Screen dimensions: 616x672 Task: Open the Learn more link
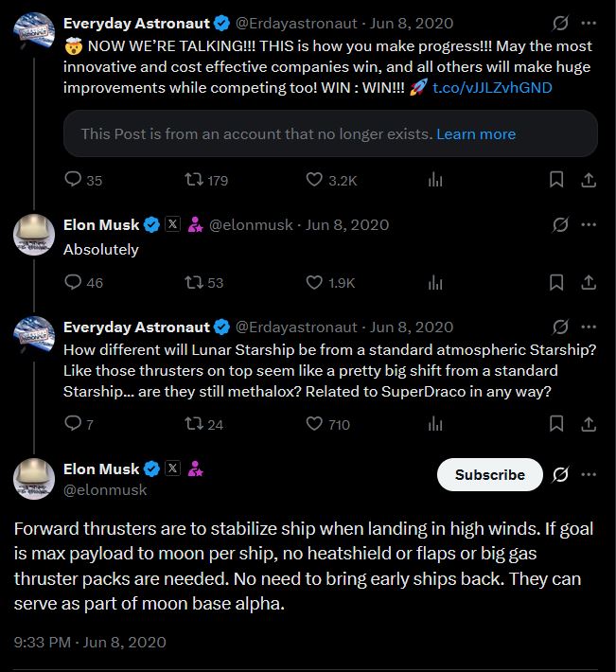(x=476, y=134)
